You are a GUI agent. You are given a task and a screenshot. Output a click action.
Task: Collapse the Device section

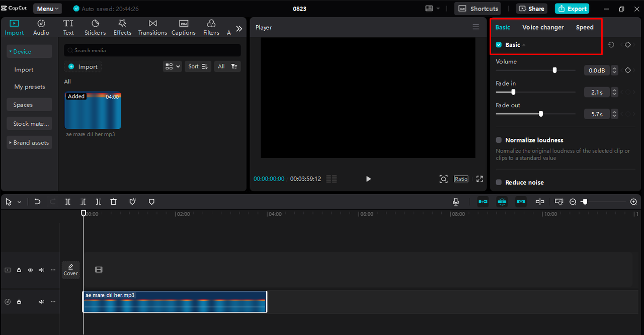tap(29, 51)
